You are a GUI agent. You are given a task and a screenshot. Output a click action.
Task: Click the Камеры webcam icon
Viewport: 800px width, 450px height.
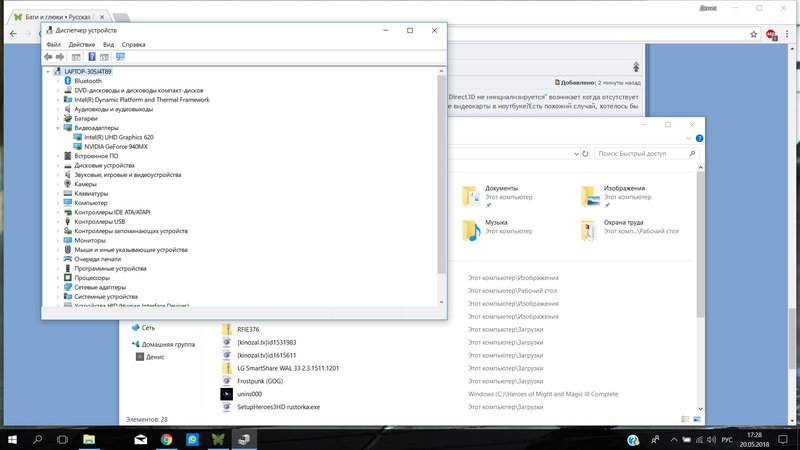point(67,184)
